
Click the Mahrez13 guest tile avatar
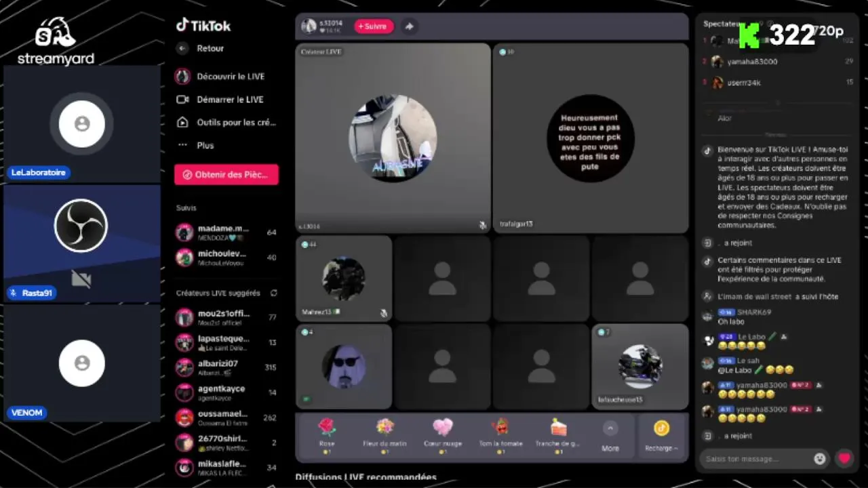344,279
